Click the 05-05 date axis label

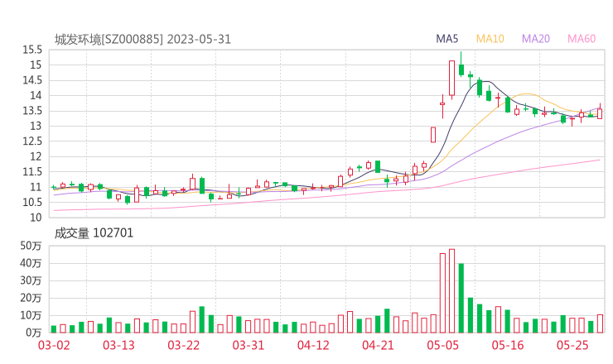pyautogui.click(x=442, y=345)
